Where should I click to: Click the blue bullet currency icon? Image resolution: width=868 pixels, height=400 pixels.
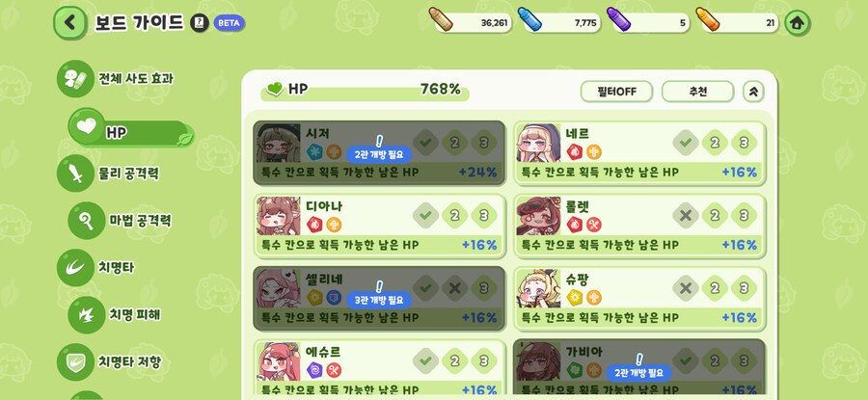(x=529, y=19)
